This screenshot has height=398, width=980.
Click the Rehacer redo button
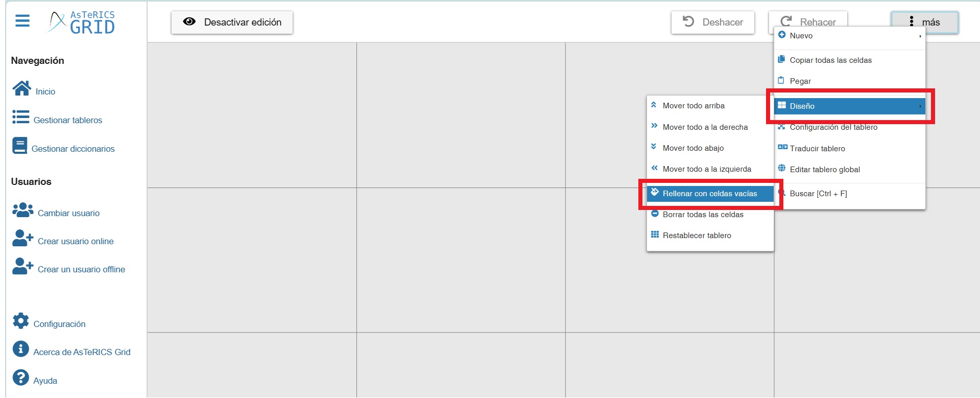tap(808, 19)
